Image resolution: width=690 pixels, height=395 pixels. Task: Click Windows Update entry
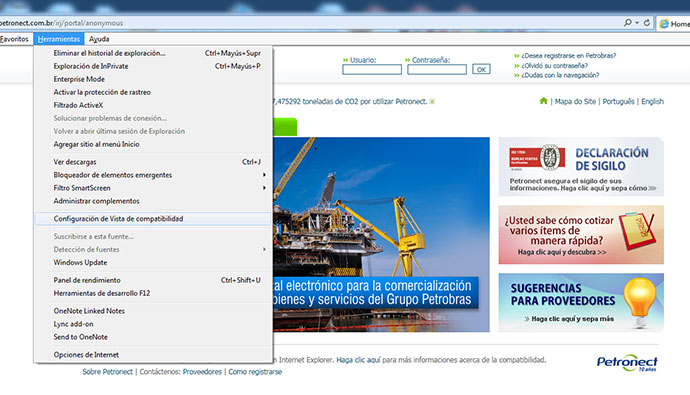pyautogui.click(x=153, y=262)
